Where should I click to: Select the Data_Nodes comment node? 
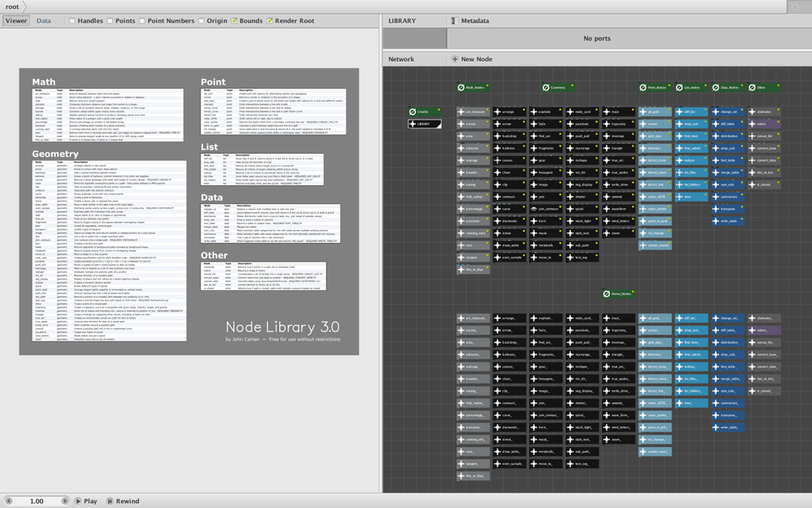pyautogui.click(x=727, y=88)
